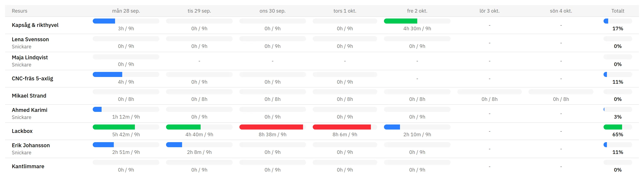Click Lackbox total 65% green bar

[x=613, y=127]
